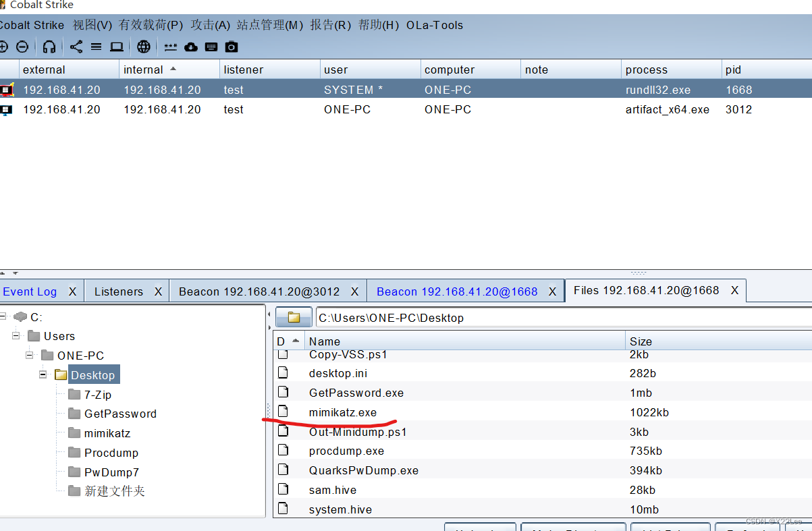Screen dimensions: 812x531
Task: Click the file icon beside Out-Minidump.ps1
Action: 283,430
